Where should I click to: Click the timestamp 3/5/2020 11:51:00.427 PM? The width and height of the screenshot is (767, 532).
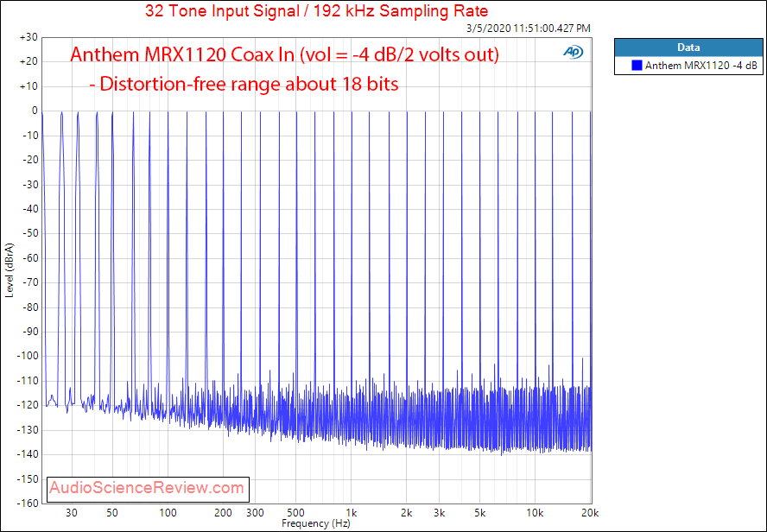(x=529, y=28)
